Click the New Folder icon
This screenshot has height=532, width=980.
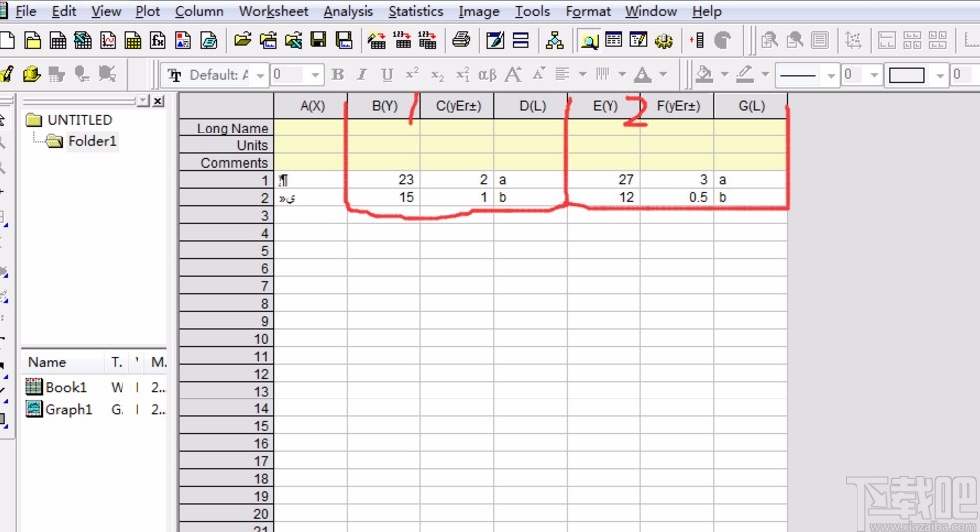pyautogui.click(x=33, y=41)
